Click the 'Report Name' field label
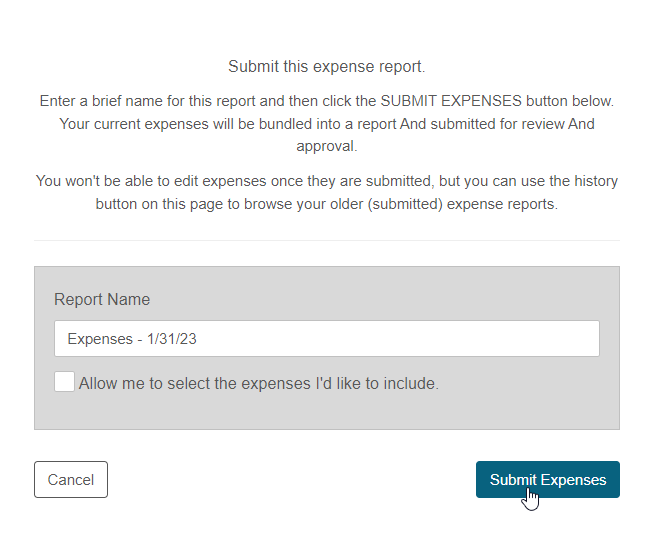Viewport: 665px width, 550px height. click(x=102, y=299)
